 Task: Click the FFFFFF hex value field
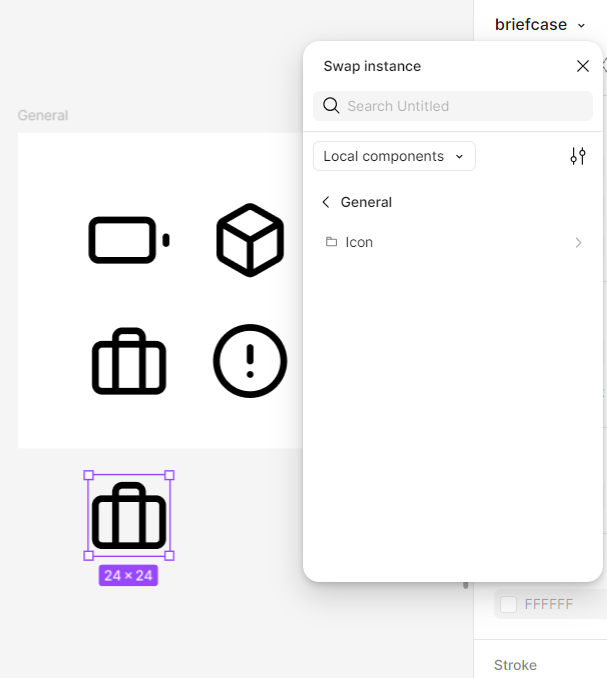pos(549,604)
